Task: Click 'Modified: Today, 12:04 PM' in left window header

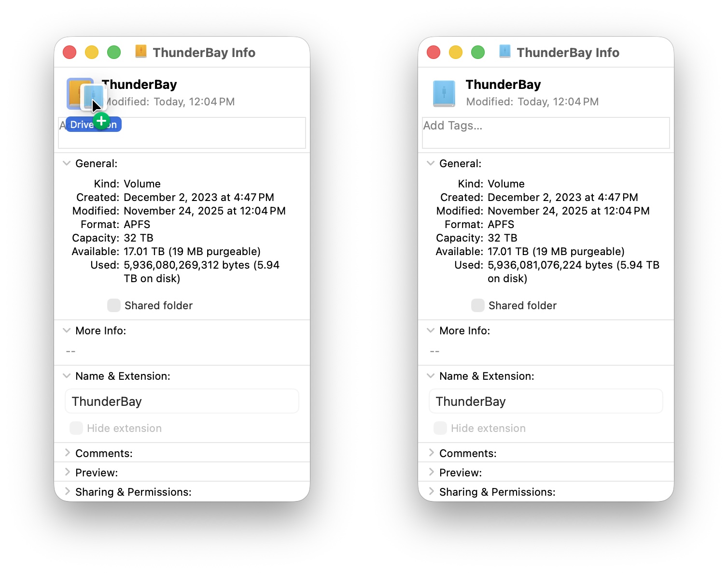Action: 170,101
